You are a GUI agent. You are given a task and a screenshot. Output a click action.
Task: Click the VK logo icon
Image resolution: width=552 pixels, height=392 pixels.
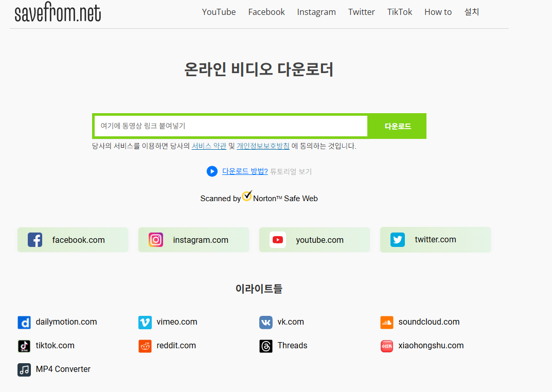coord(266,323)
